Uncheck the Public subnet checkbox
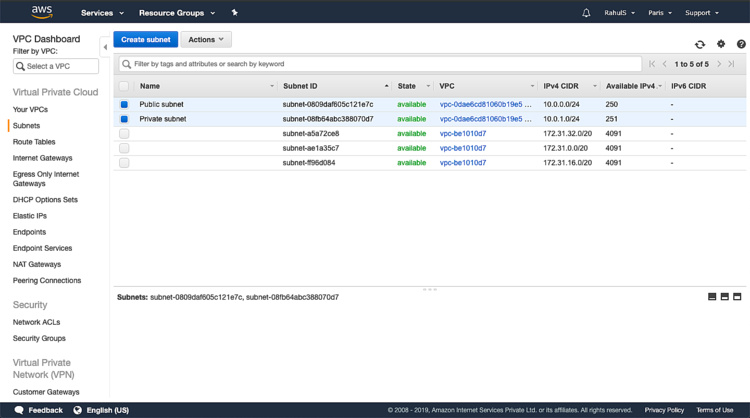 pyautogui.click(x=124, y=104)
